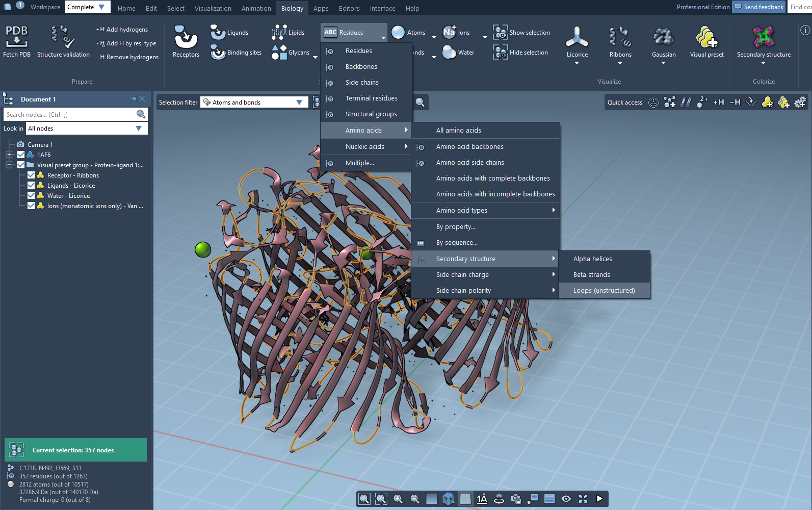
Task: Click Add hydrogens button
Action: click(x=122, y=30)
